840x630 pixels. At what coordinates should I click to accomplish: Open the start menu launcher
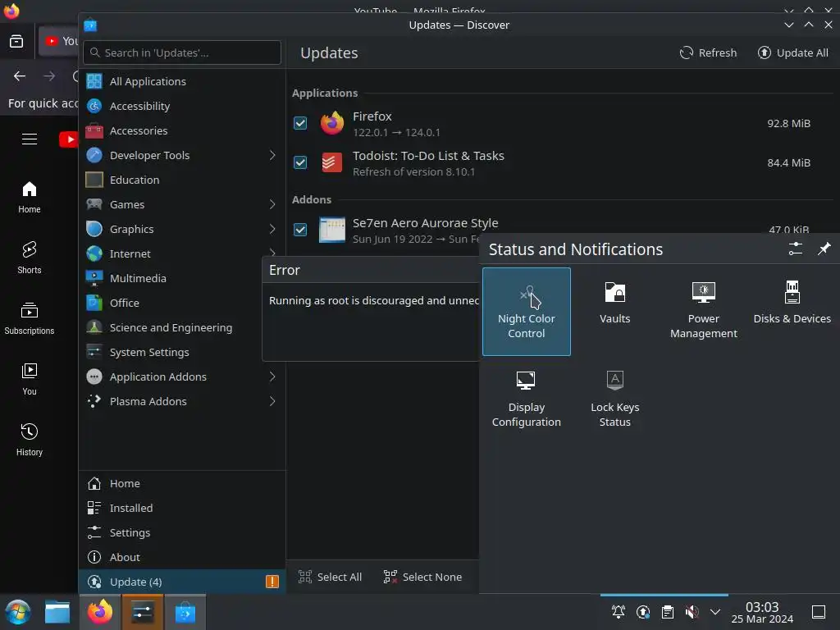[x=18, y=612]
